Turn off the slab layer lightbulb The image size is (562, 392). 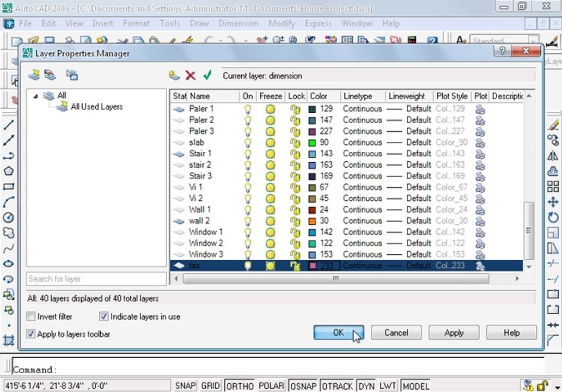pos(248,143)
